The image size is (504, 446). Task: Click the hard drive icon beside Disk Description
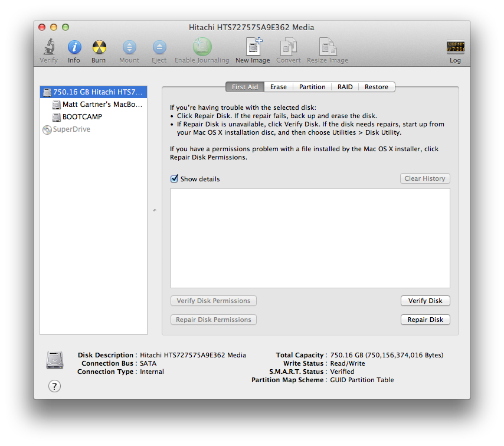click(x=55, y=360)
